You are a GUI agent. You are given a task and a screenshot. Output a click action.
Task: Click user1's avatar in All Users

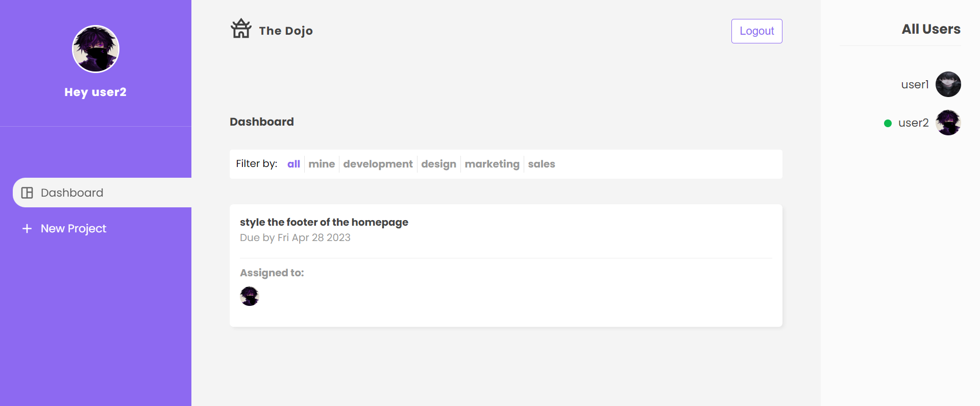[x=948, y=84]
